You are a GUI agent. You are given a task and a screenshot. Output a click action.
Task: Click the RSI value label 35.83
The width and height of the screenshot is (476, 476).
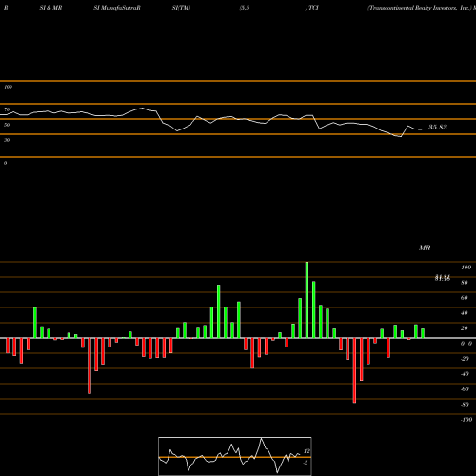point(438,128)
